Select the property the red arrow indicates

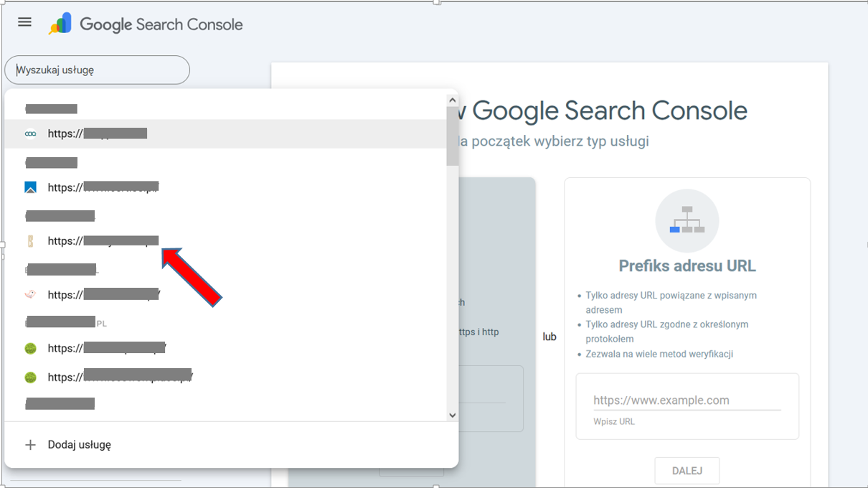click(103, 241)
